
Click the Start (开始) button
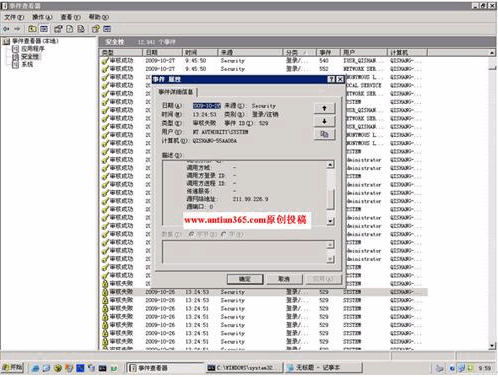click(13, 368)
